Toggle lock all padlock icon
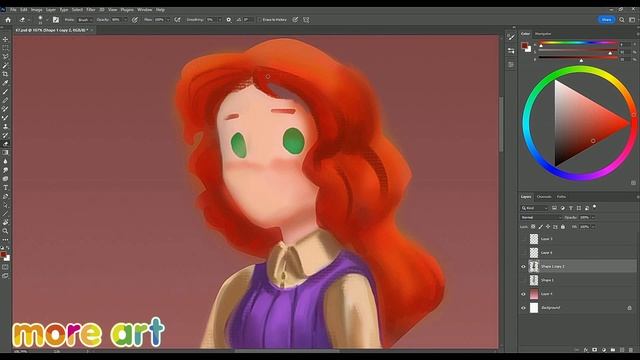This screenshot has width=640, height=360. pos(563,227)
